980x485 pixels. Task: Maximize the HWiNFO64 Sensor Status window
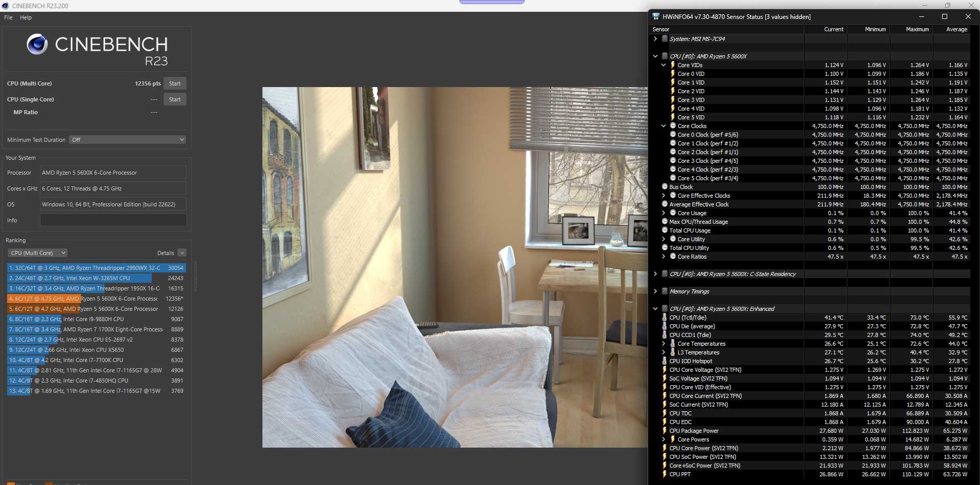pyautogui.click(x=945, y=16)
